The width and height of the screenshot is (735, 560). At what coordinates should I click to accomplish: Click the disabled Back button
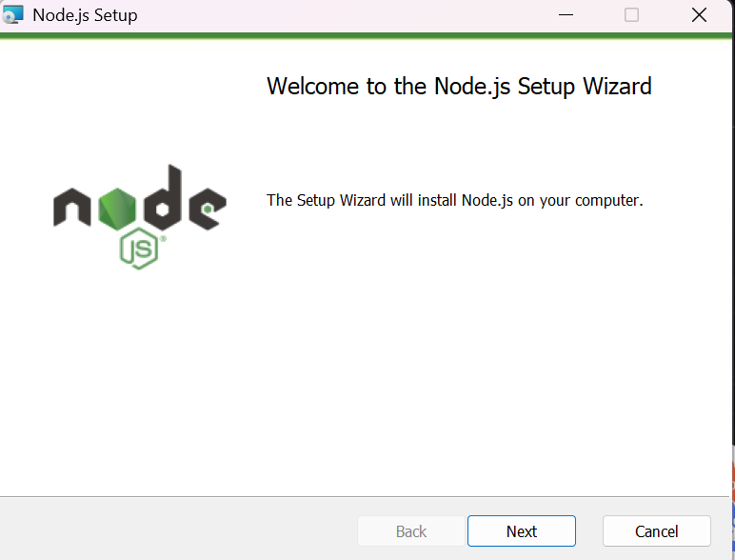click(411, 530)
